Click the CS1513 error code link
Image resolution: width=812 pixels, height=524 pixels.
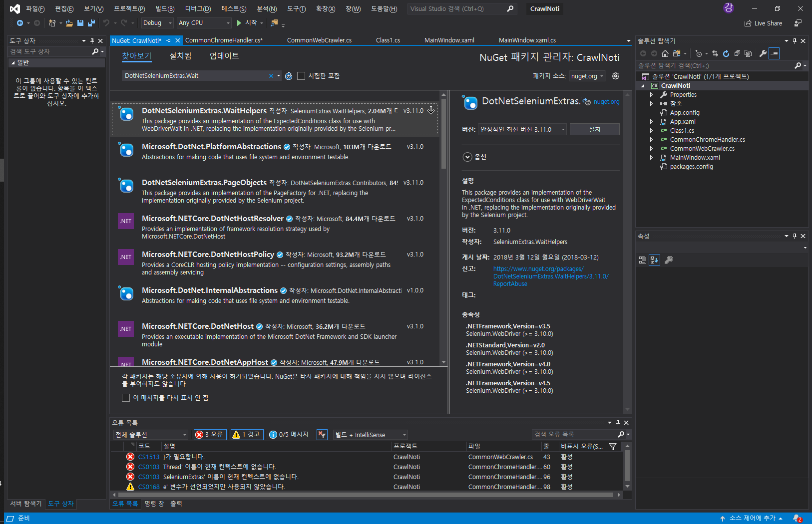tap(149, 457)
